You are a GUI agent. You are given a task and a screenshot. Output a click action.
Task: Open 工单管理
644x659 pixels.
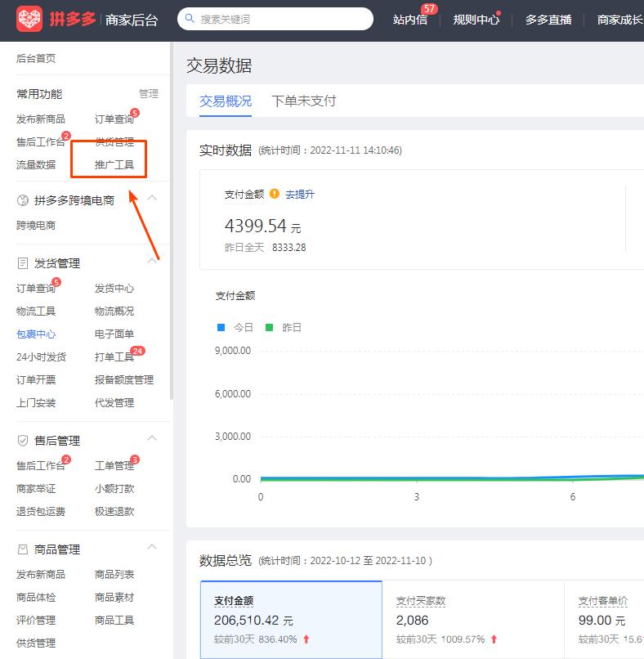click(x=114, y=466)
